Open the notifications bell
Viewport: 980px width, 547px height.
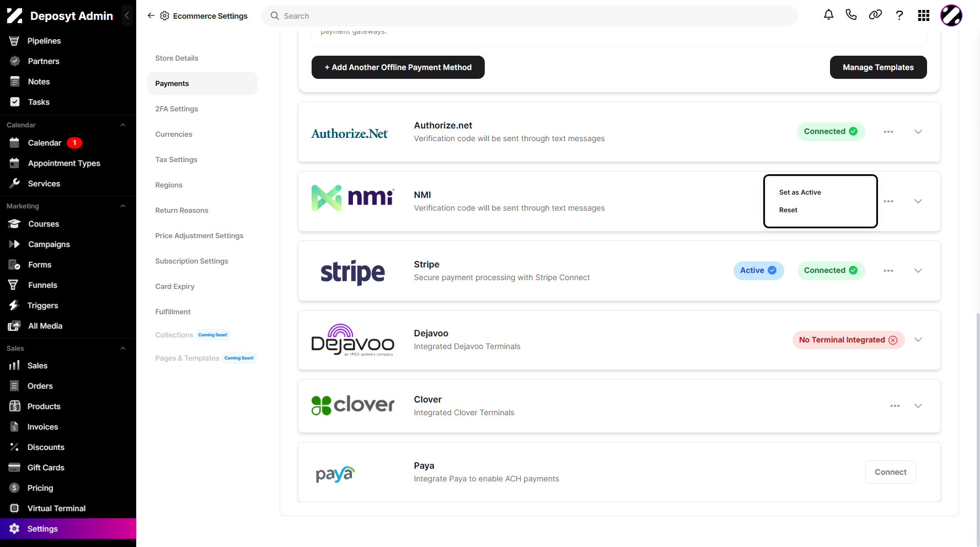(828, 15)
